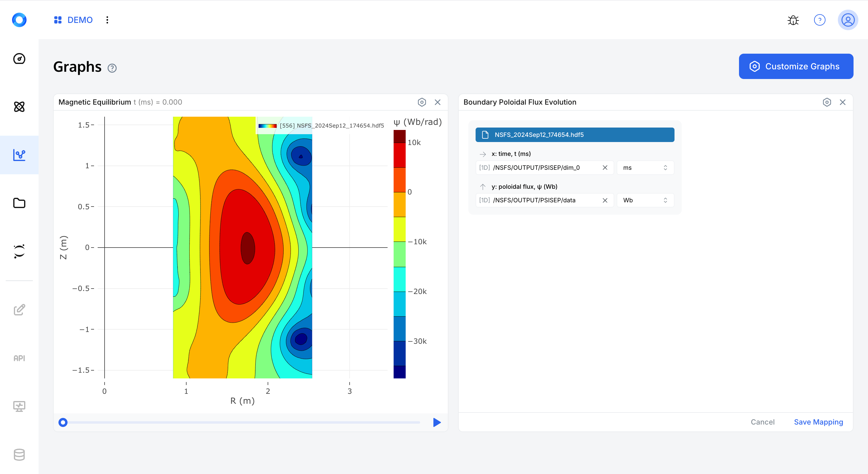Click the contour plot center
Image resolution: width=868 pixels, height=474 pixels.
pos(242,248)
